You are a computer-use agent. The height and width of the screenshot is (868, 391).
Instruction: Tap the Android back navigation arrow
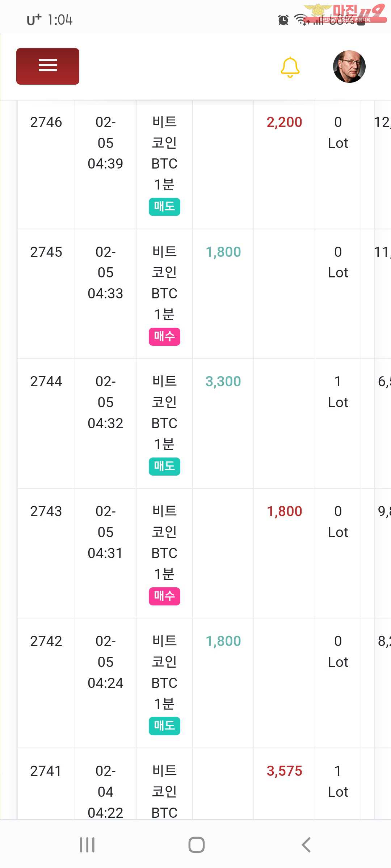[x=306, y=845]
